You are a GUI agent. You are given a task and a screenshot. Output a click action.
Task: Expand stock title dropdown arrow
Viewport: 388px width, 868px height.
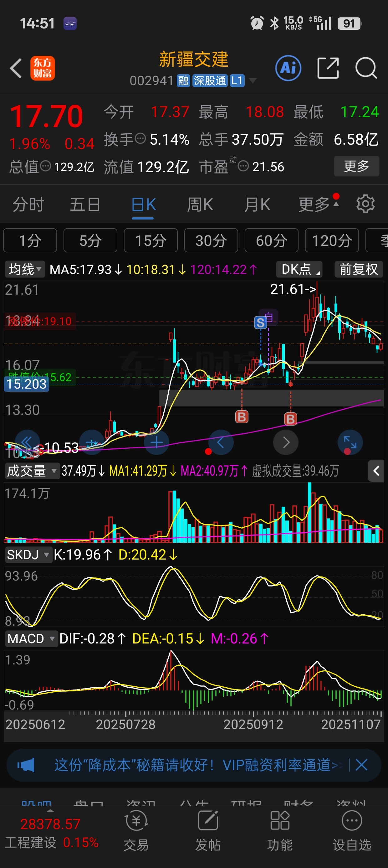(253, 80)
